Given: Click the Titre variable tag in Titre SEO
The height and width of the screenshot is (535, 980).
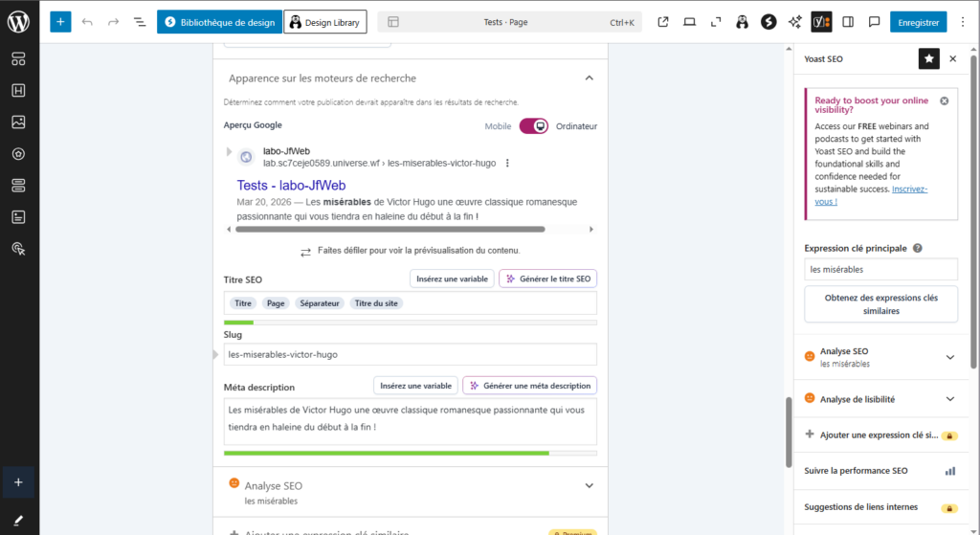Looking at the screenshot, I should 242,303.
